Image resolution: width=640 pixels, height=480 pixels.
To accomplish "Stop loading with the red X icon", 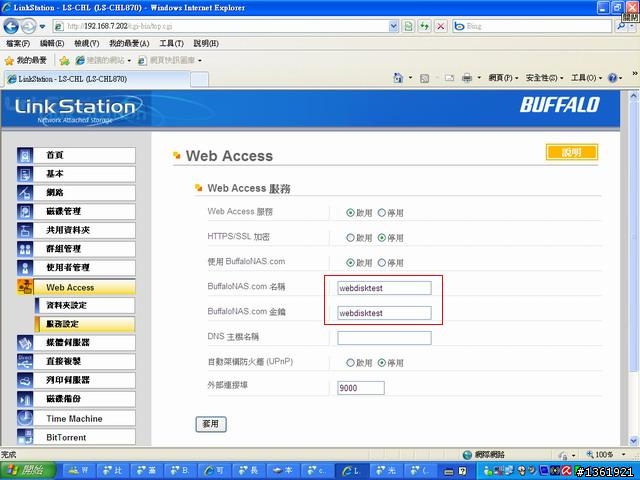I will tap(440, 27).
